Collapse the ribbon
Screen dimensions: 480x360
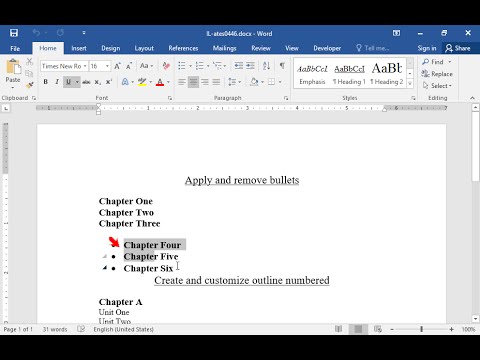point(472,98)
